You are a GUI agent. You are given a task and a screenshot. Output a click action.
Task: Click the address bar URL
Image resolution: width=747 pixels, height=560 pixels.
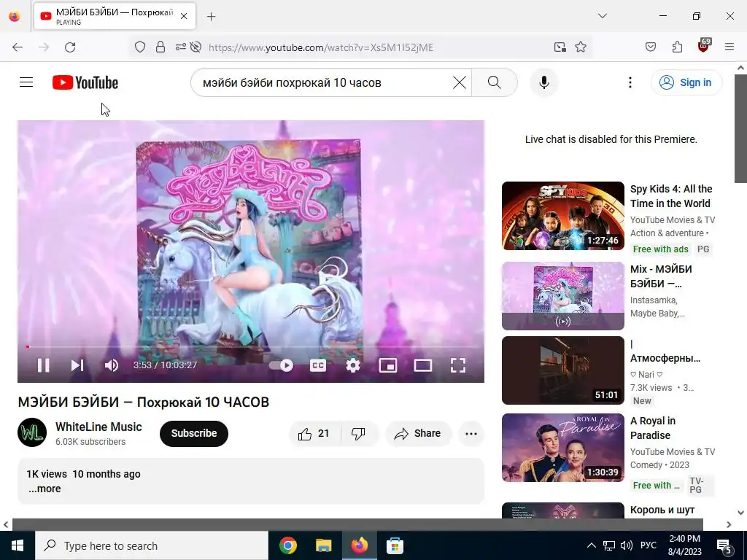321,47
